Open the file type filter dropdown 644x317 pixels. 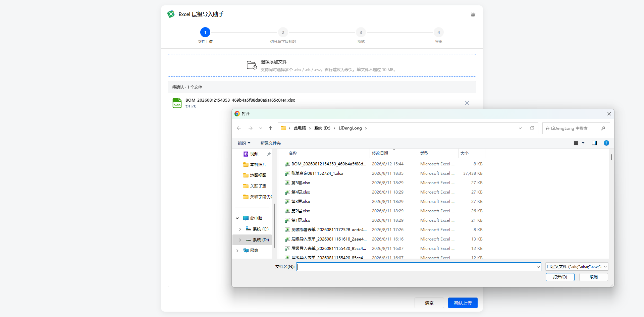[577, 267]
